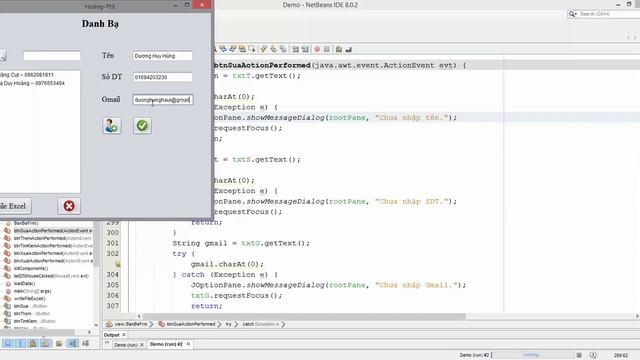Click the Gmail text field
This screenshot has width=640, height=360.
[162, 100]
